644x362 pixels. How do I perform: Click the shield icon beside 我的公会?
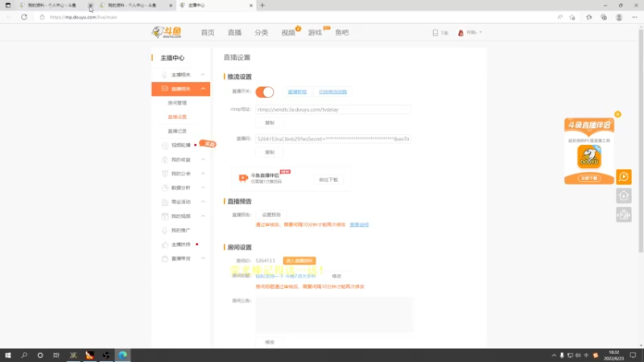pyautogui.click(x=165, y=174)
